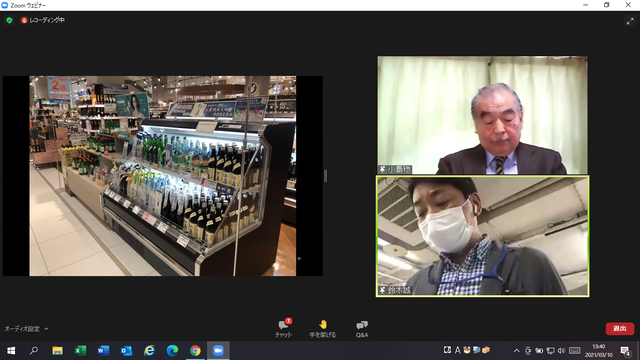Open Outlook from the taskbar
Screen dimensions: 640x360
(x=126, y=351)
